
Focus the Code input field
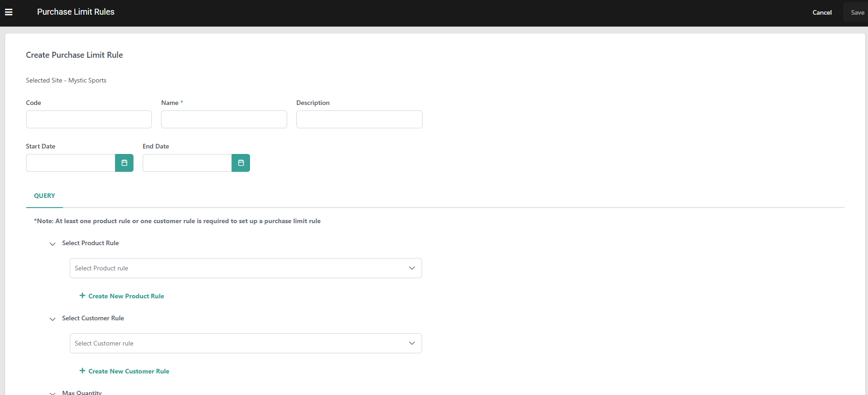point(89,120)
